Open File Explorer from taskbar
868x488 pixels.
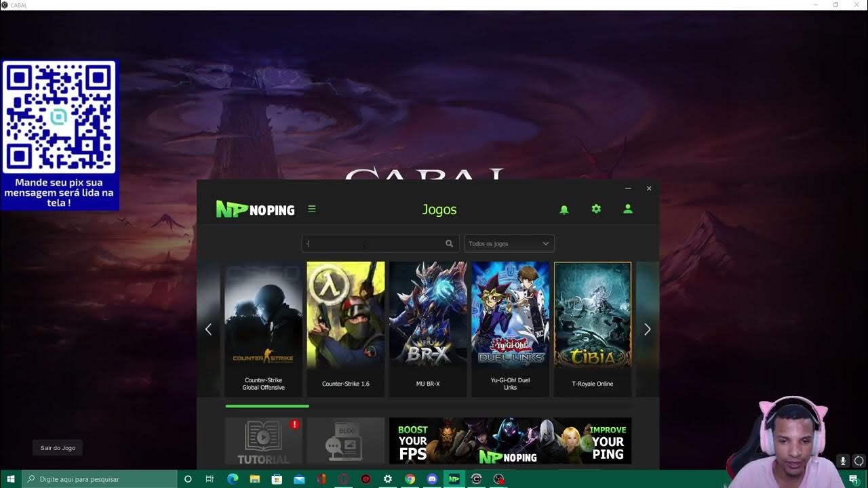point(254,479)
